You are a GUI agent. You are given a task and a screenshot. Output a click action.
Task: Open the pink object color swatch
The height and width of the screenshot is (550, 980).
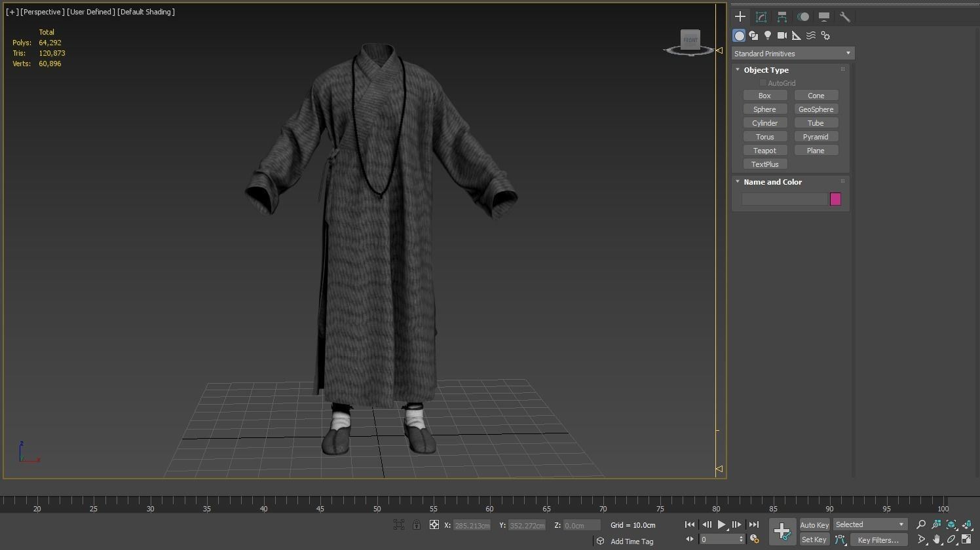pyautogui.click(x=835, y=199)
